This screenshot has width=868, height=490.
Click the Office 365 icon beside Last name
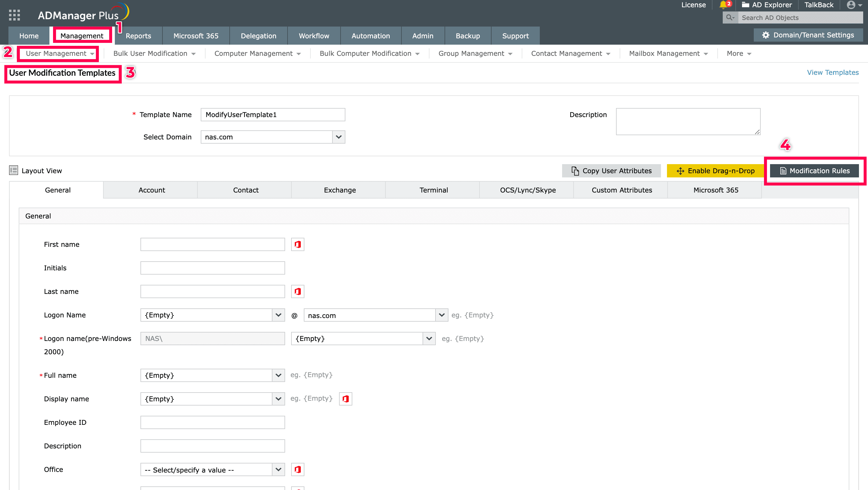pos(297,291)
